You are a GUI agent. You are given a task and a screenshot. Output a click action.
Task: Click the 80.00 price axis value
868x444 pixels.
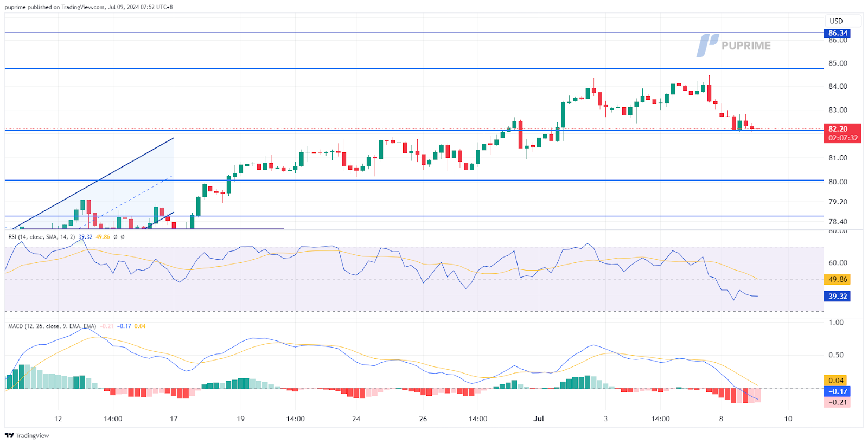[838, 182]
